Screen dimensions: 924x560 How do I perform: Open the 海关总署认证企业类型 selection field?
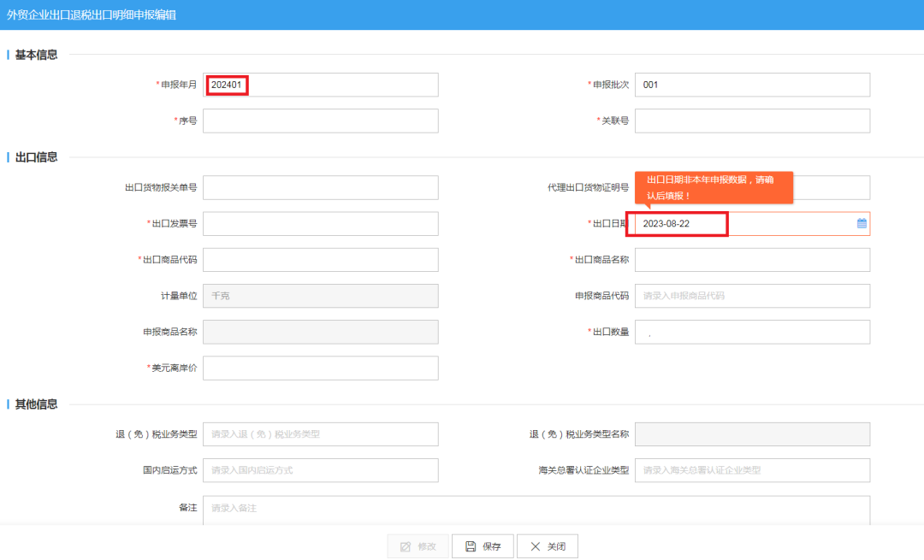(x=751, y=470)
